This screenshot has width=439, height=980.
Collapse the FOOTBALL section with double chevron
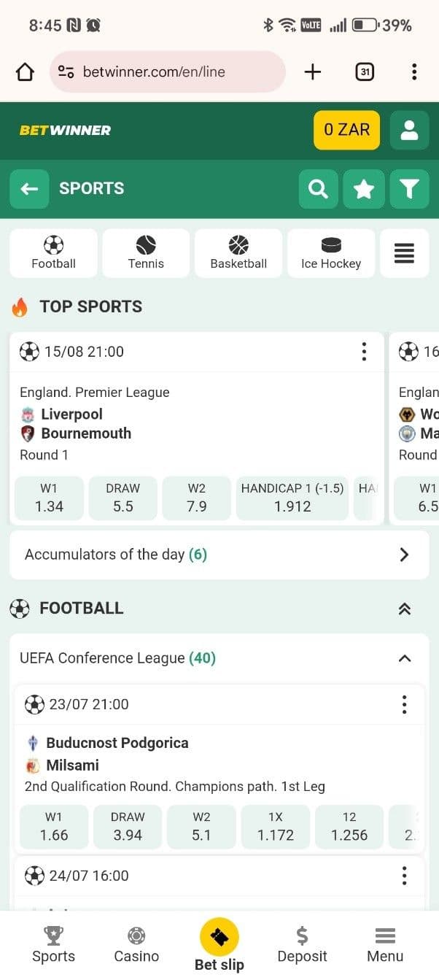[405, 608]
